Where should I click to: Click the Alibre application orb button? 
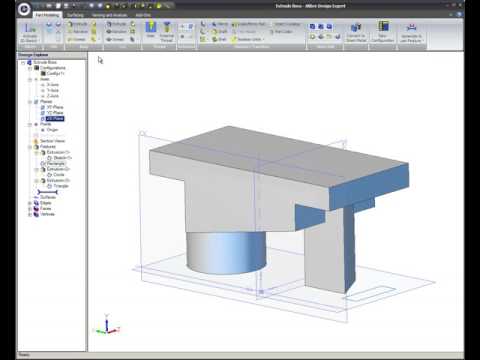tap(24, 9)
